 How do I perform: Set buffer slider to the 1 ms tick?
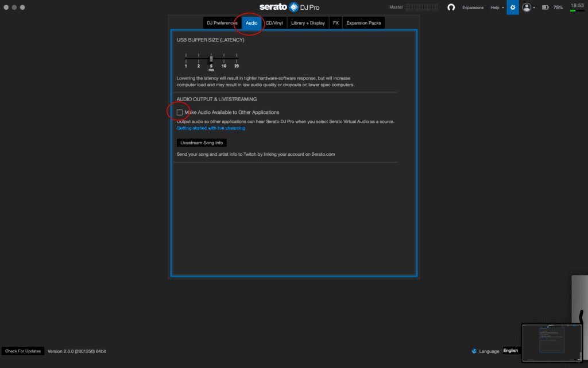pos(185,59)
